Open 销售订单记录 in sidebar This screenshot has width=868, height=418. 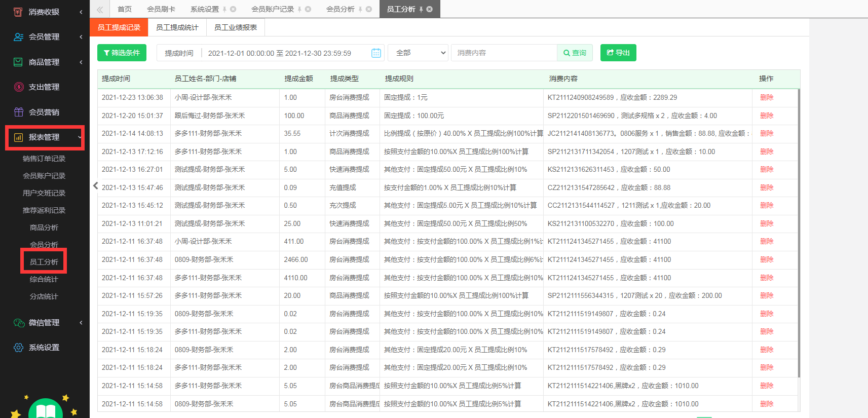click(x=44, y=159)
